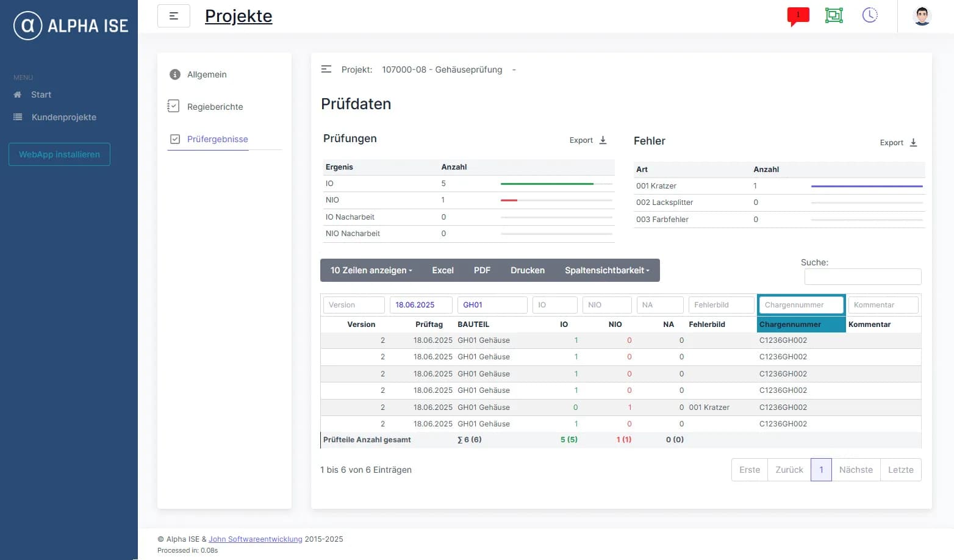The width and height of the screenshot is (954, 560).
Task: Click the green IO progress bar
Action: tap(547, 184)
